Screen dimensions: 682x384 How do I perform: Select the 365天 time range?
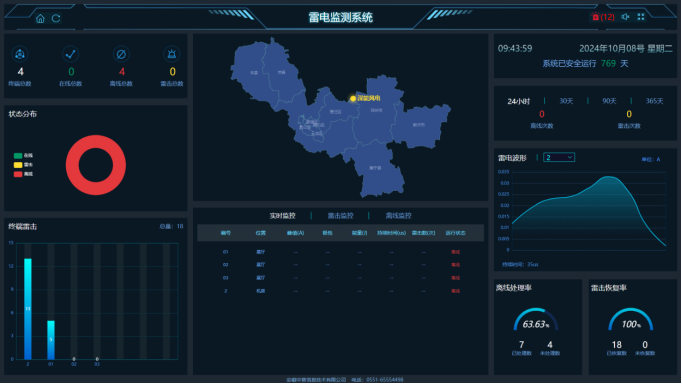click(654, 101)
